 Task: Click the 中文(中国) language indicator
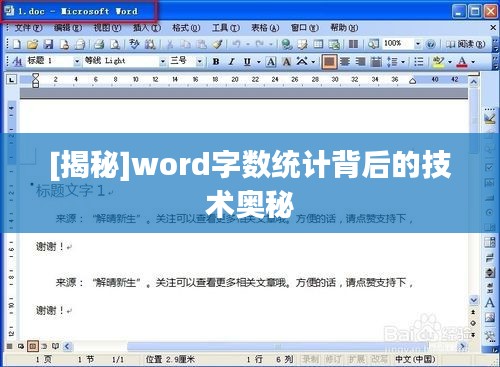point(415,359)
